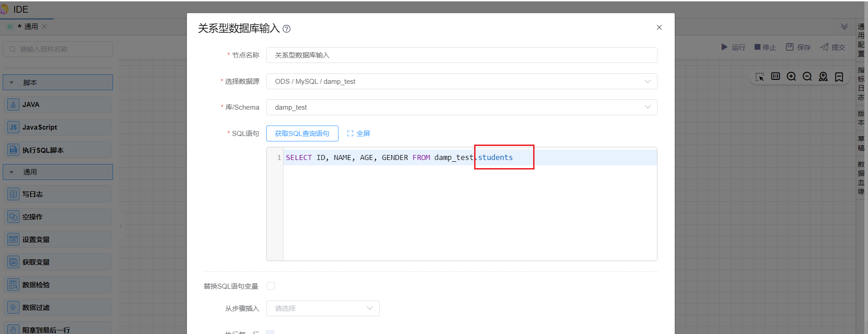Viewport: 868px width, 334px height.
Task: Click the 获取SQL查询语句 button
Action: pos(302,134)
